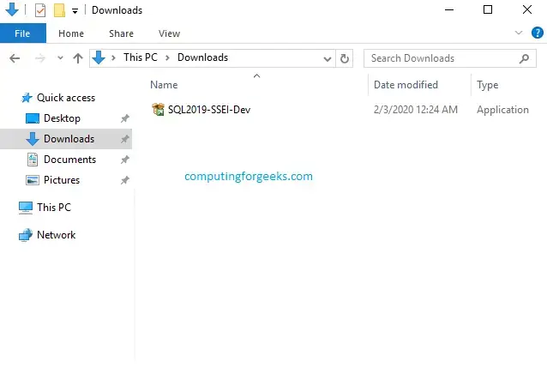Expand the ribbon with the chevron
The width and height of the screenshot is (547, 392).
(x=518, y=33)
